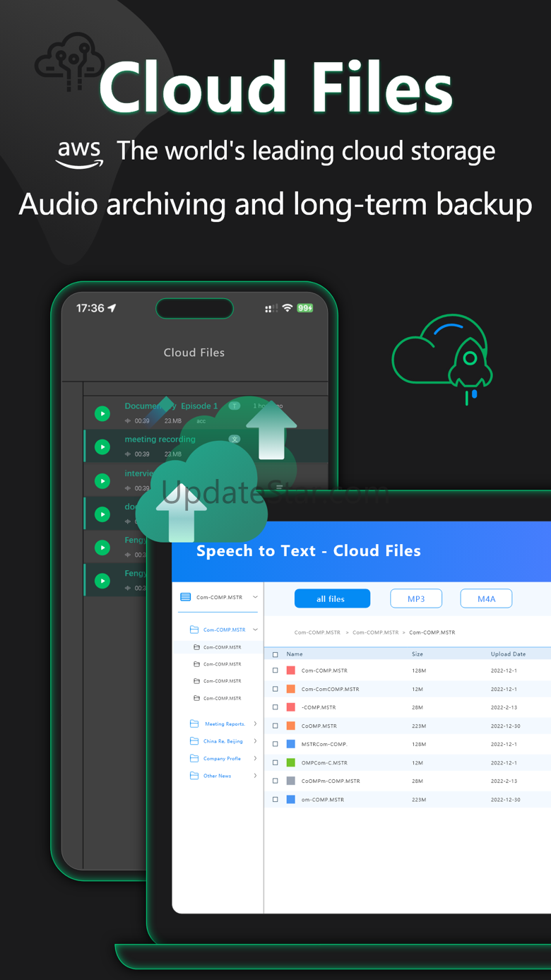Viewport: 551px width, 980px height.
Task: Play the Documentary Episode 1 recording
Action: pyautogui.click(x=102, y=413)
